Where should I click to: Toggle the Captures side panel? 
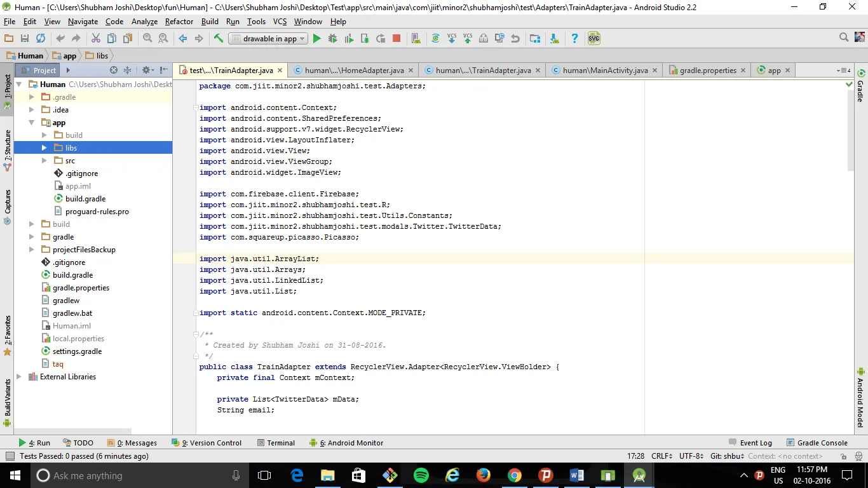pos(8,207)
